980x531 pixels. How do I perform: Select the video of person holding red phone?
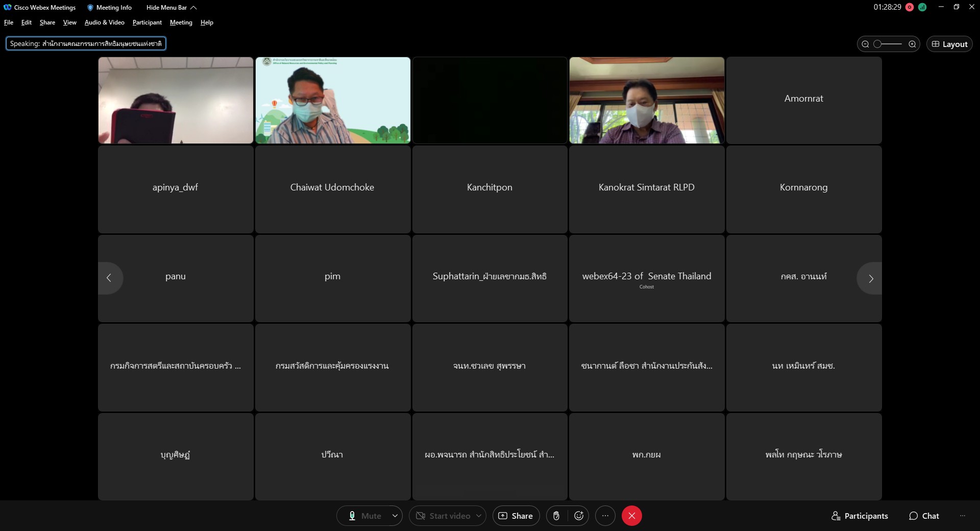[176, 100]
